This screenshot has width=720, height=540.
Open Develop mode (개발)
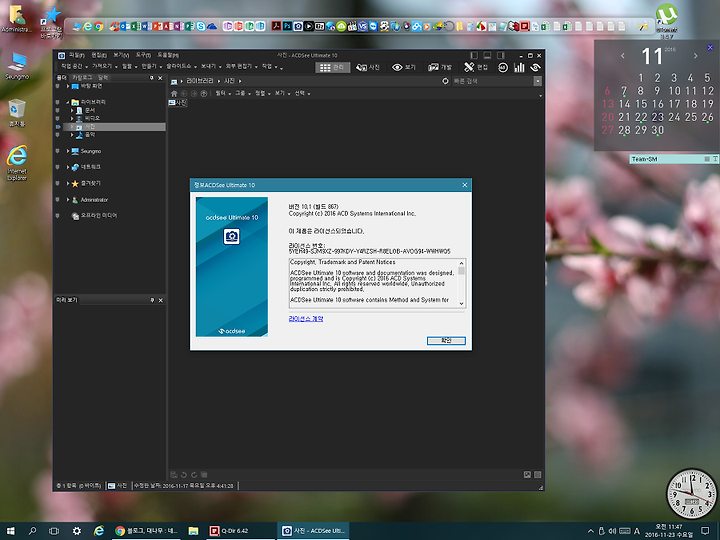(440, 68)
